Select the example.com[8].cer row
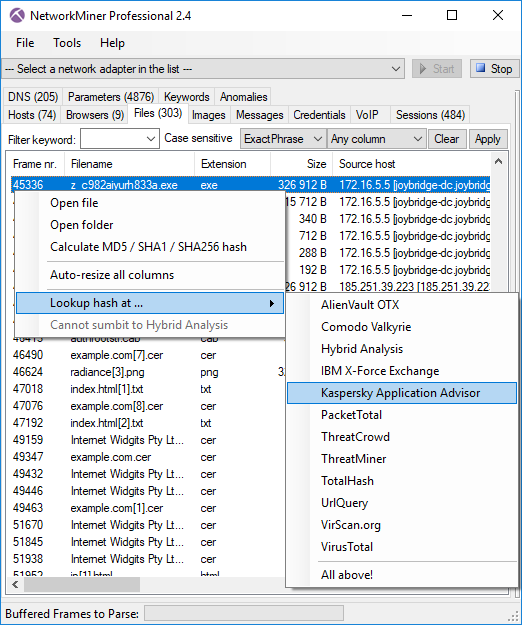 point(148,406)
